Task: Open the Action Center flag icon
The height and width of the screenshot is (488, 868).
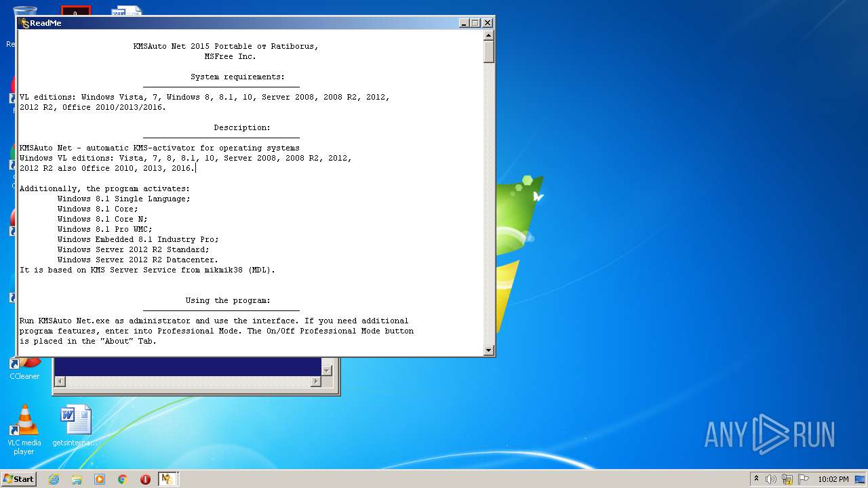Action: [804, 479]
